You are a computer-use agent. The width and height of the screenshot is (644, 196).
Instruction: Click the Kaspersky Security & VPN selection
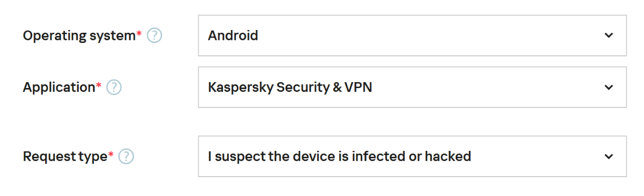(x=290, y=88)
